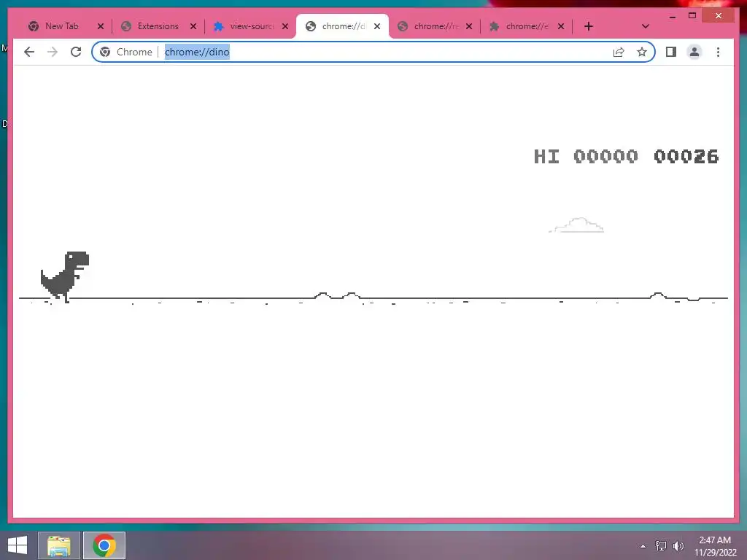Click the Chrome taskbar icon
Viewport: 747px width, 560px height.
pos(104,545)
